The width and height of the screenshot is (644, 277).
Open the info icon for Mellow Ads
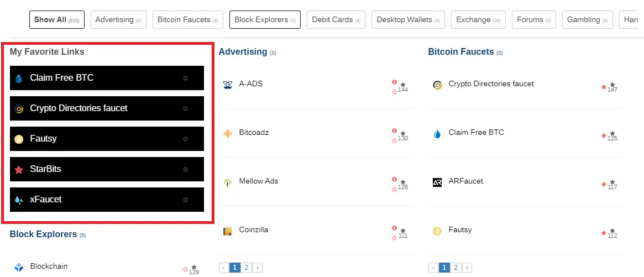[394, 179]
